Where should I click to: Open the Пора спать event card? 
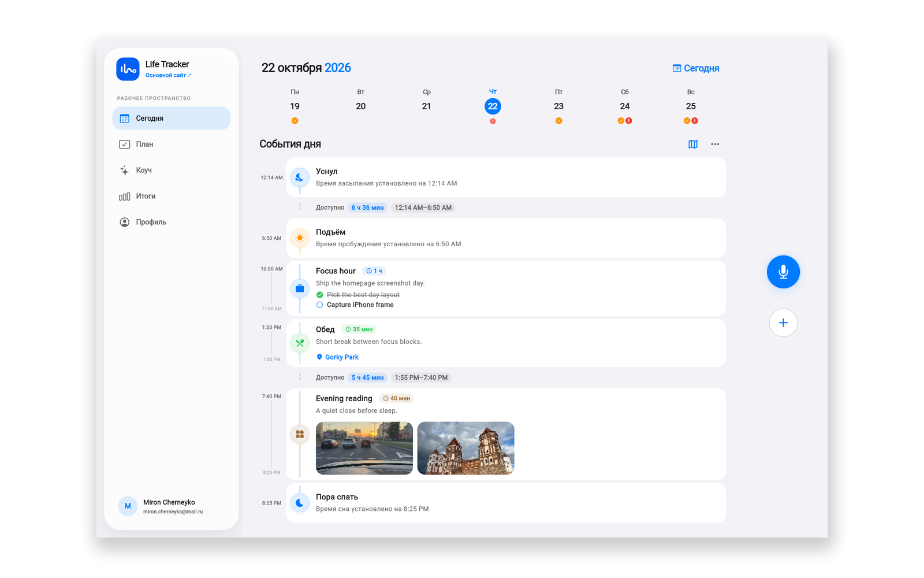[x=506, y=503]
